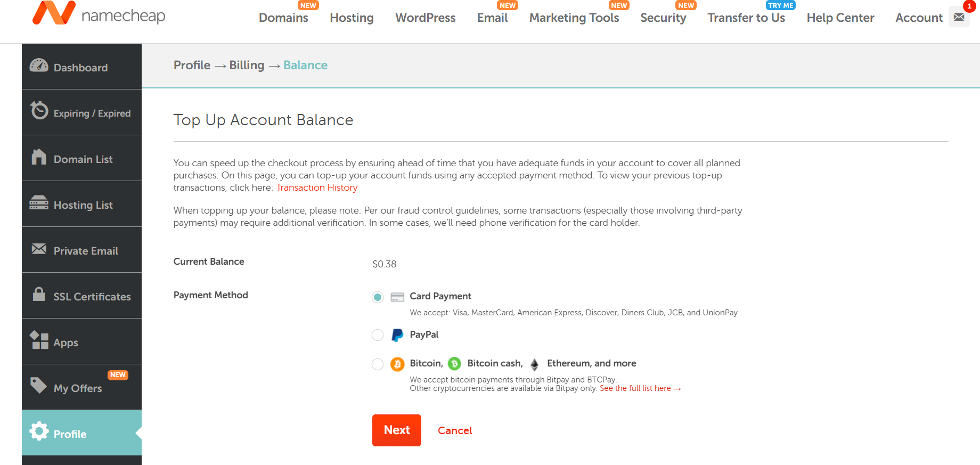
Task: Open the Hosting menu
Action: coord(352,18)
